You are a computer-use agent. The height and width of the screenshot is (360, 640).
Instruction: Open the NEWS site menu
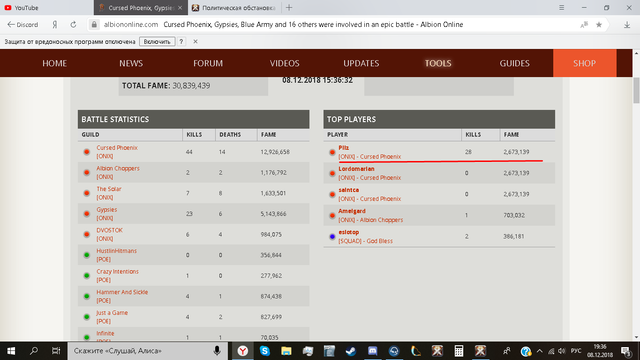131,63
